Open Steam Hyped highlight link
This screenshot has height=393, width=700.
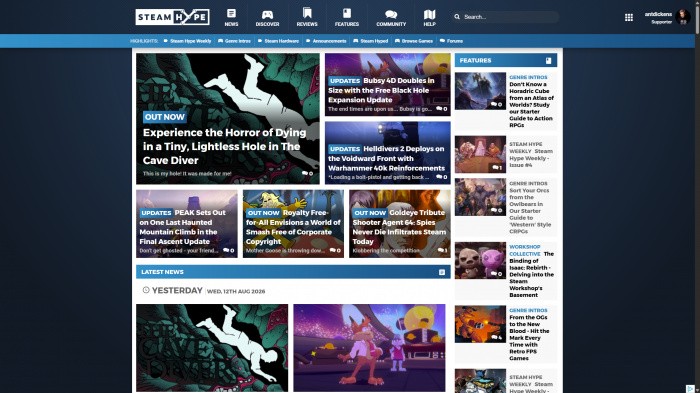coord(371,41)
